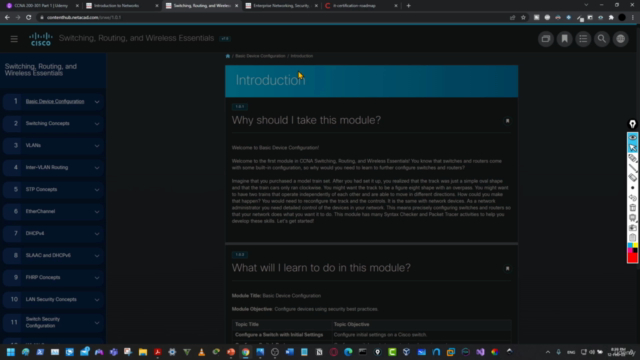Screen dimensions: 640x360
Task: Open the course search magnifier
Action: (x=602, y=39)
